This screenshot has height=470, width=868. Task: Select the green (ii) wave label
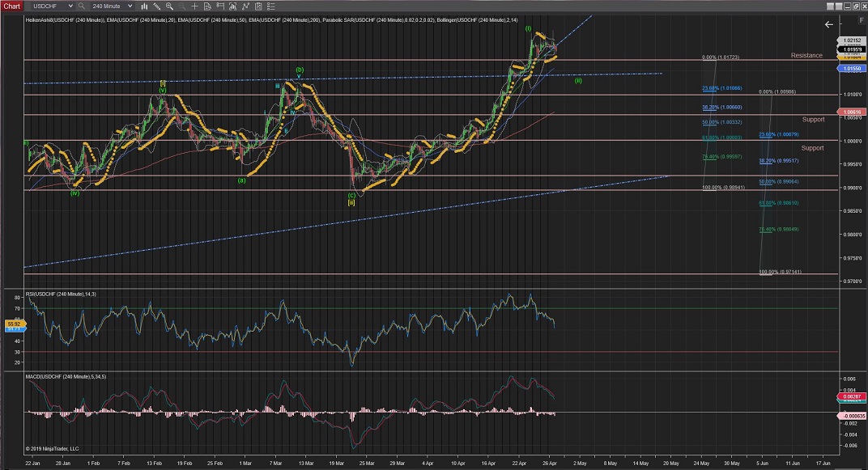pyautogui.click(x=578, y=81)
